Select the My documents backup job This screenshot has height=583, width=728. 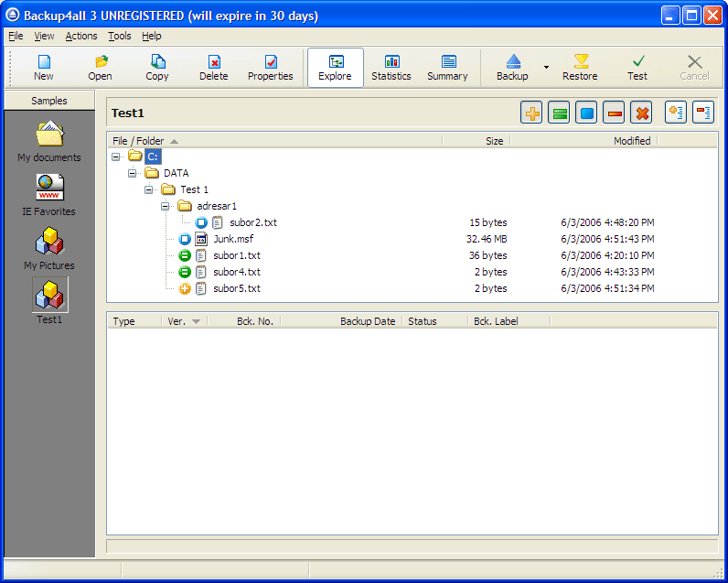49,141
